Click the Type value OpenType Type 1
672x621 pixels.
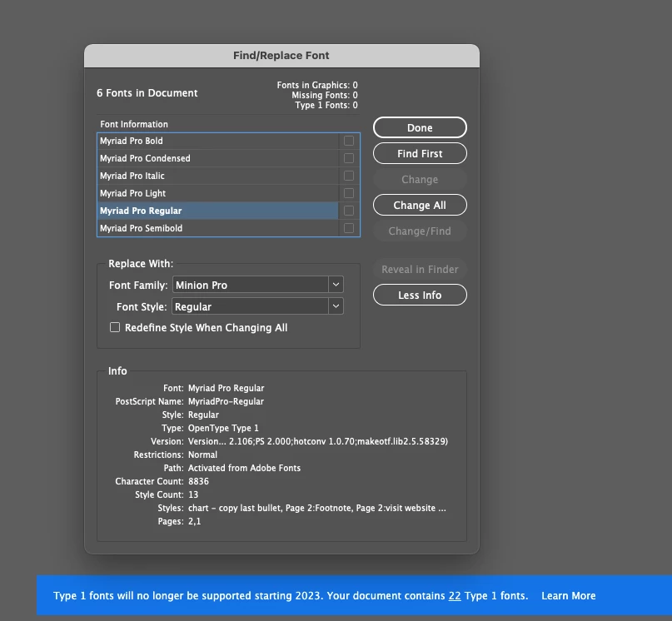coord(223,428)
